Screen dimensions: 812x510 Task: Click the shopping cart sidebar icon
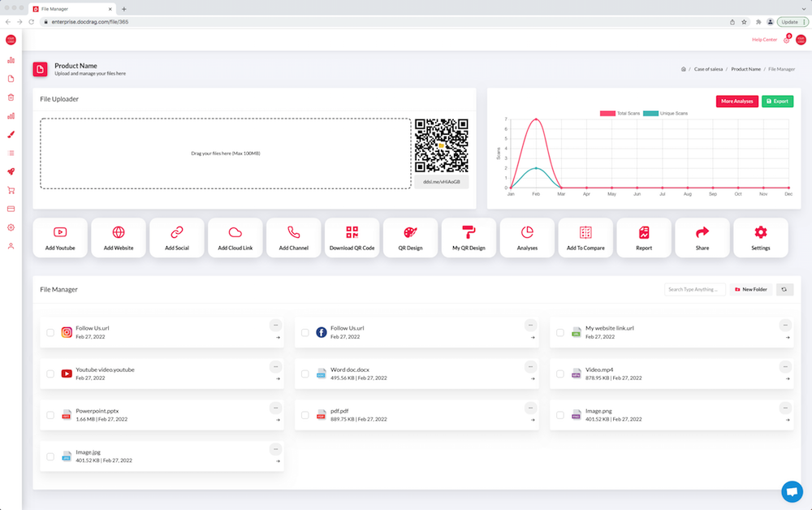pyautogui.click(x=11, y=191)
